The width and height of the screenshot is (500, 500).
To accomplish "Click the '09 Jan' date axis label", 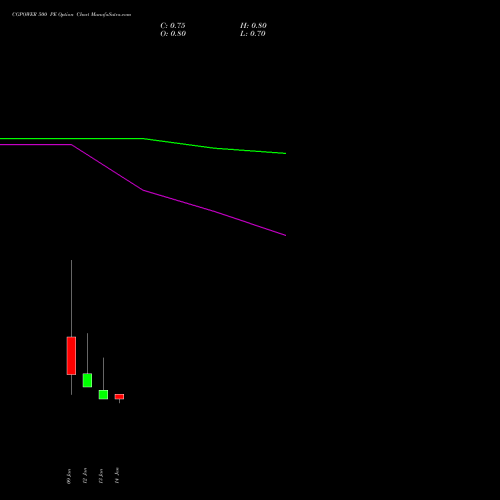I will tap(69, 476).
